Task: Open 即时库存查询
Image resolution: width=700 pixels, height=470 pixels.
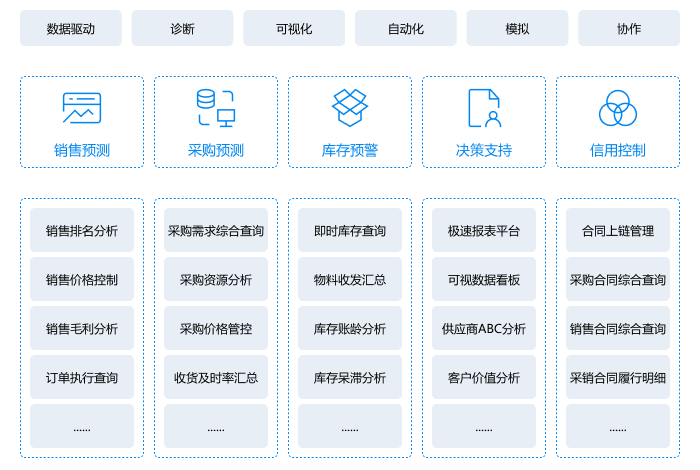Action: tap(350, 230)
